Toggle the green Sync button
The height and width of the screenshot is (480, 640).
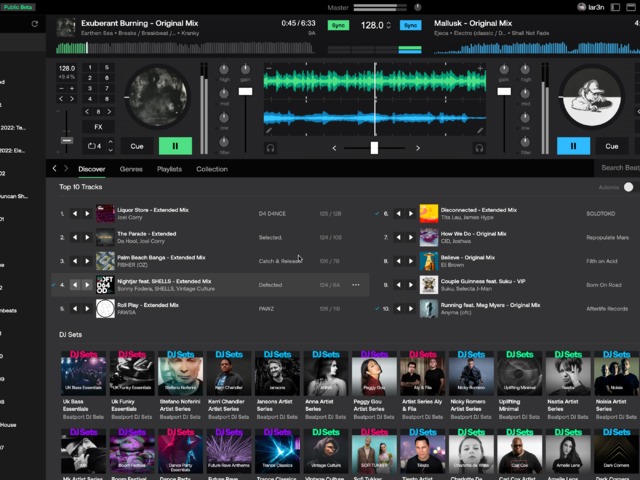tap(338, 25)
